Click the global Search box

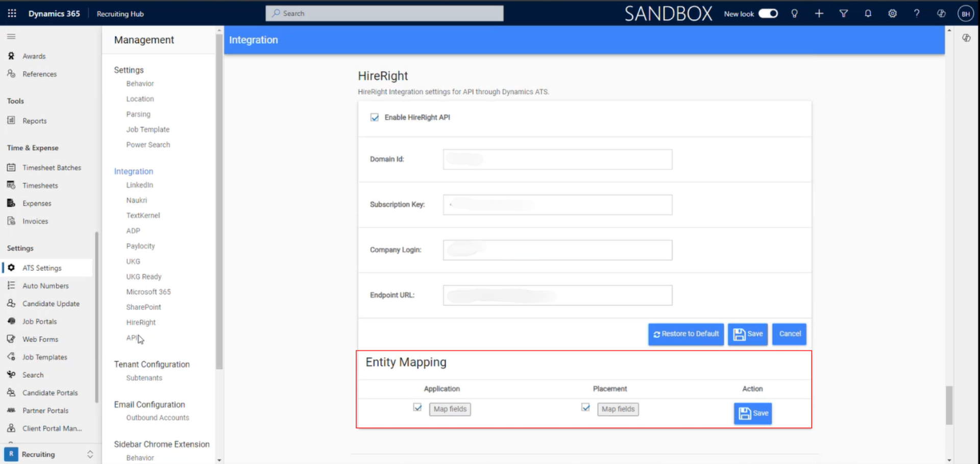click(384, 14)
